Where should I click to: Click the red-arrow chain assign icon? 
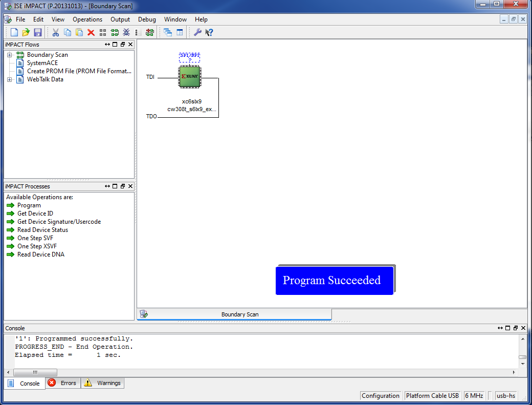[x=149, y=32]
